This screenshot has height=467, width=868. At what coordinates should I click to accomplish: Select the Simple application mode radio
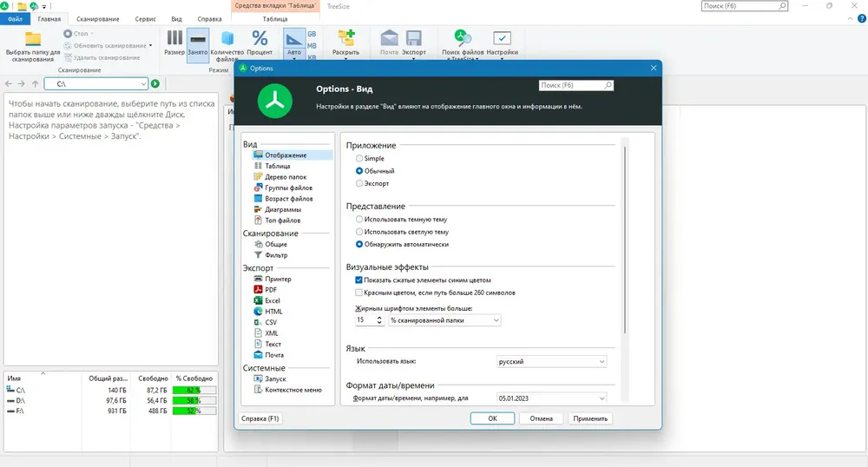coord(359,158)
